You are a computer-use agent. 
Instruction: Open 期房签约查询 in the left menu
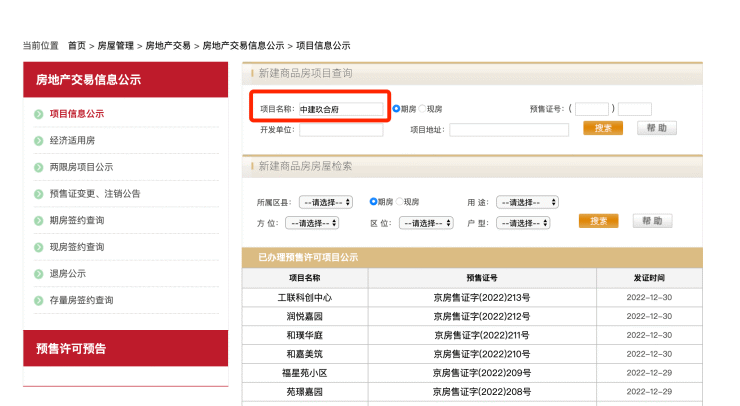77,220
